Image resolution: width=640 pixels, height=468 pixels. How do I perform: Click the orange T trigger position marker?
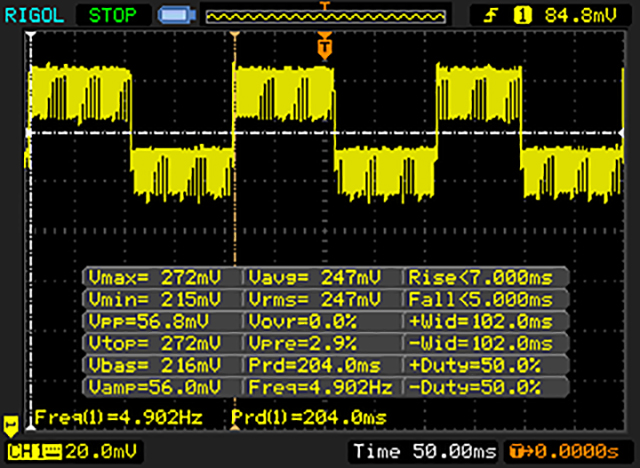tap(324, 47)
